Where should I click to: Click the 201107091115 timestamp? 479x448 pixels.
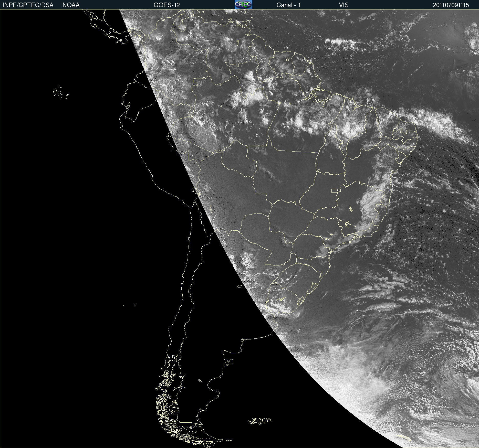tap(451, 5)
